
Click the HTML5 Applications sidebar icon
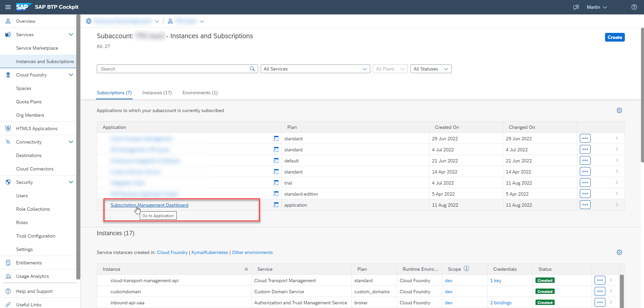point(8,129)
